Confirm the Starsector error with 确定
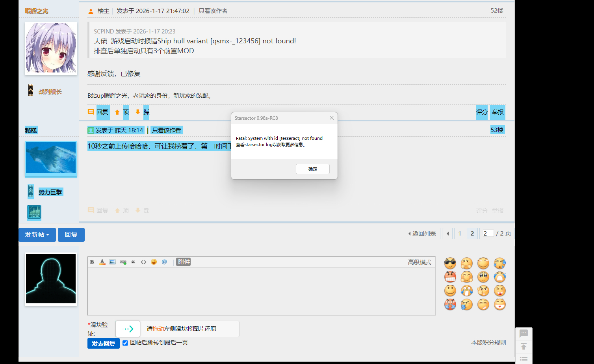This screenshot has height=364, width=594. pos(312,169)
